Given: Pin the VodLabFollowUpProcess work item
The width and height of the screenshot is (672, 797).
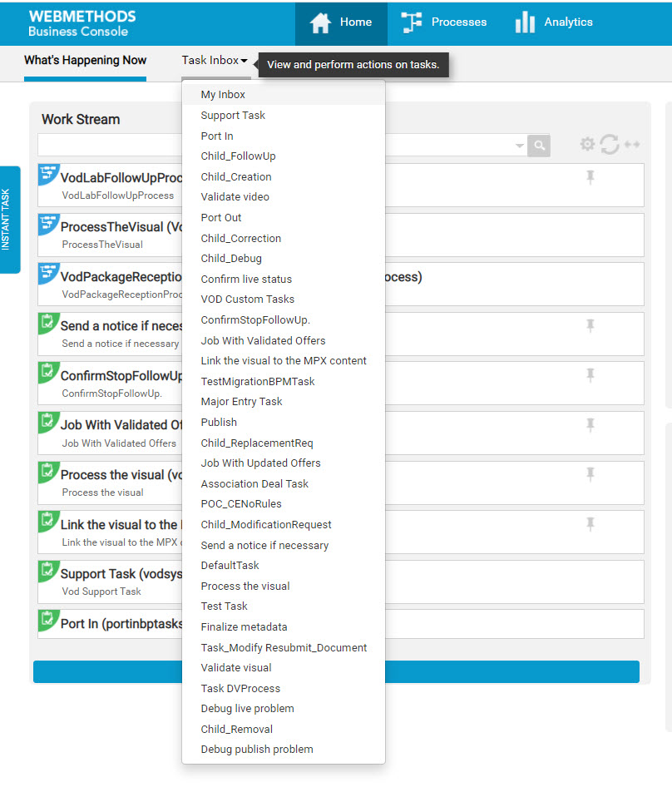Looking at the screenshot, I should (591, 176).
